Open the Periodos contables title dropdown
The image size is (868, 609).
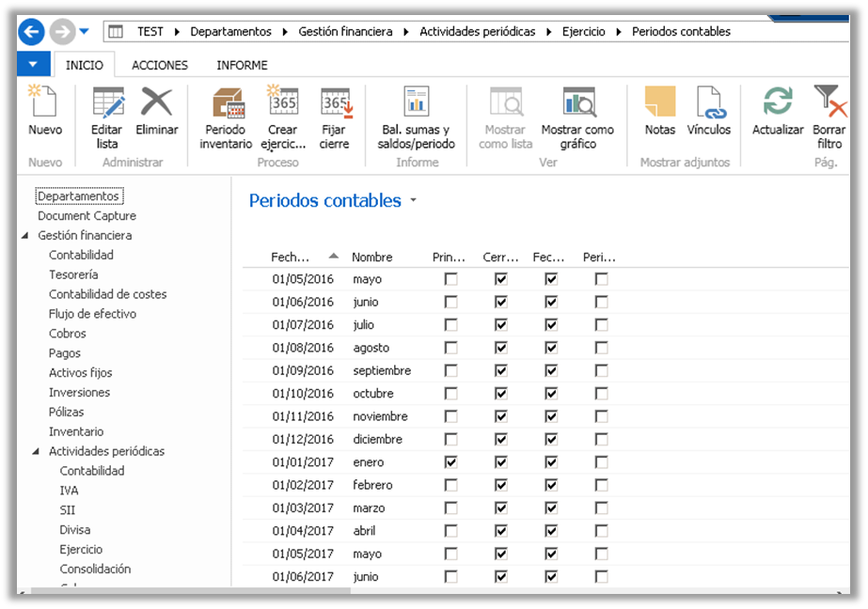pos(413,201)
